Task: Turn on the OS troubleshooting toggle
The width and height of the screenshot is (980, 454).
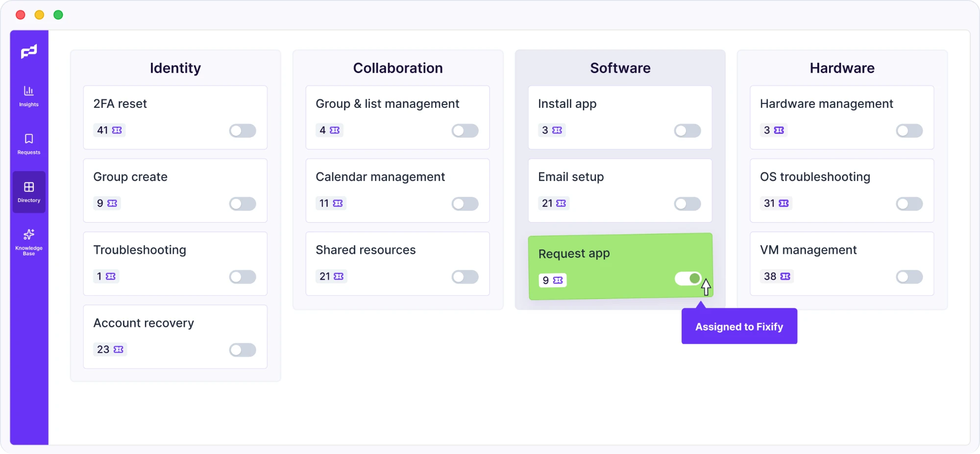Action: tap(909, 204)
